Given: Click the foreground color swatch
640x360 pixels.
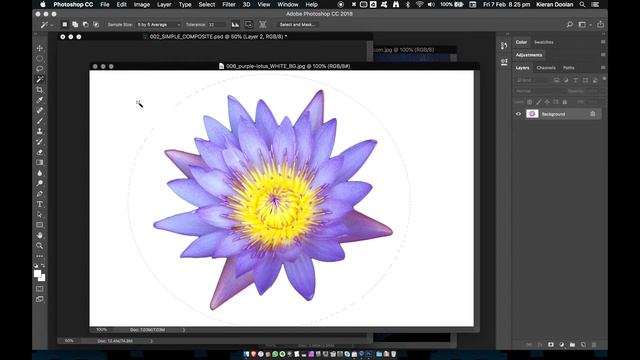Looking at the screenshot, I should 38,273.
